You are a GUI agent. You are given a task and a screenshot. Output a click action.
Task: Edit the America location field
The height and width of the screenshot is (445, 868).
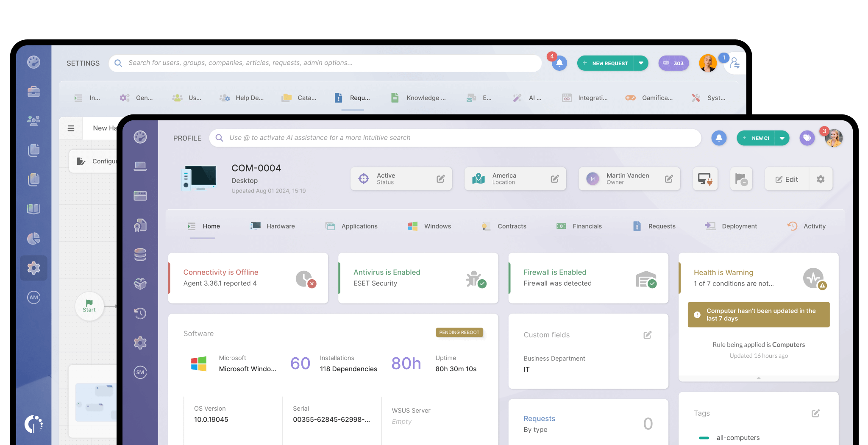click(554, 179)
